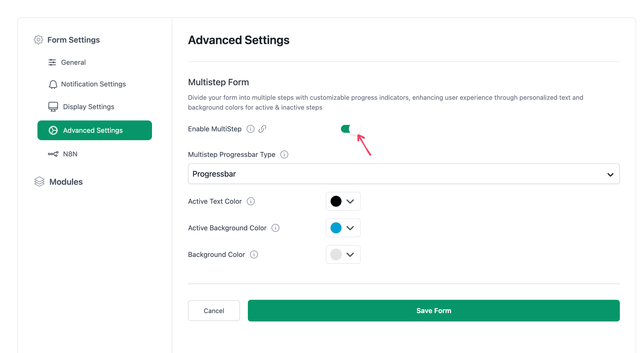The height and width of the screenshot is (353, 644).
Task: Click the Multistep Progressbar Type label
Action: (232, 154)
